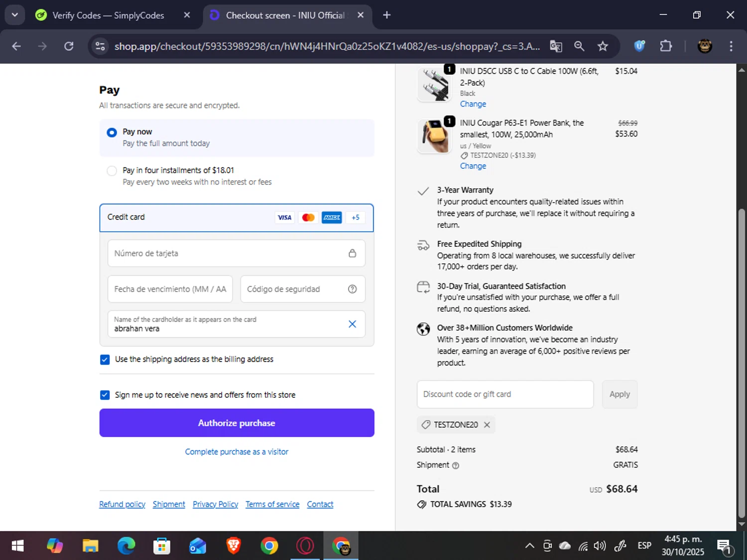Click the Visa card logo
The height and width of the screenshot is (560, 747).
point(284,218)
